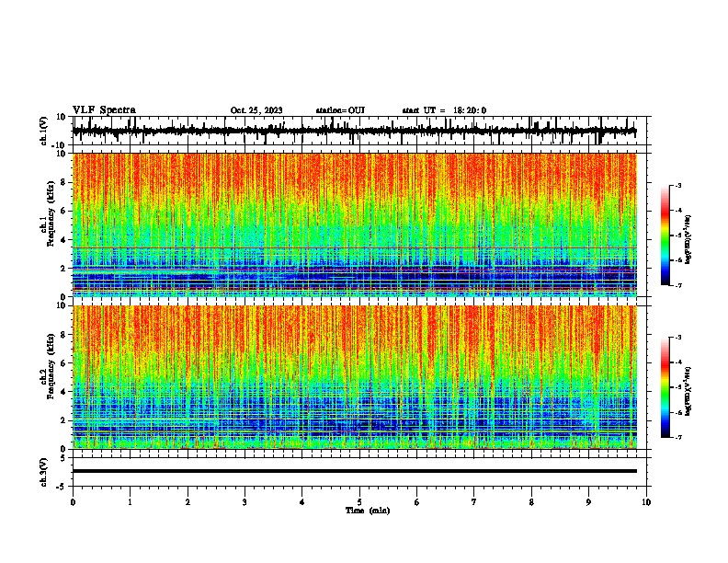Viewport: 728px width, 563px height.
Task: Click time axis tick label "4"
Action: coord(302,502)
